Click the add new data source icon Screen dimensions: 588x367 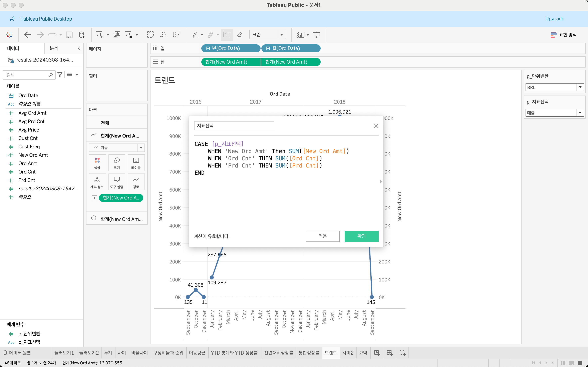(x=82, y=35)
